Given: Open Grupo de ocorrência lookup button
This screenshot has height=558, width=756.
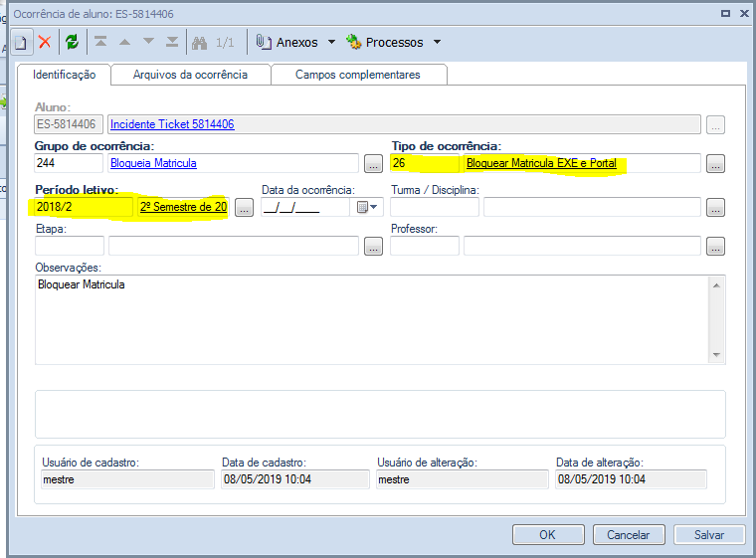Looking at the screenshot, I should coord(373,164).
